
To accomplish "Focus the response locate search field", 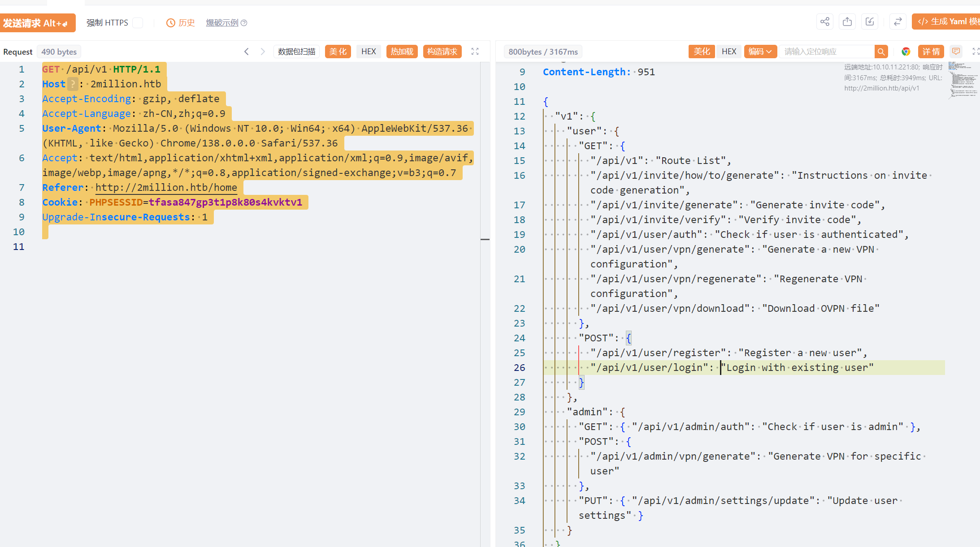I will point(826,52).
